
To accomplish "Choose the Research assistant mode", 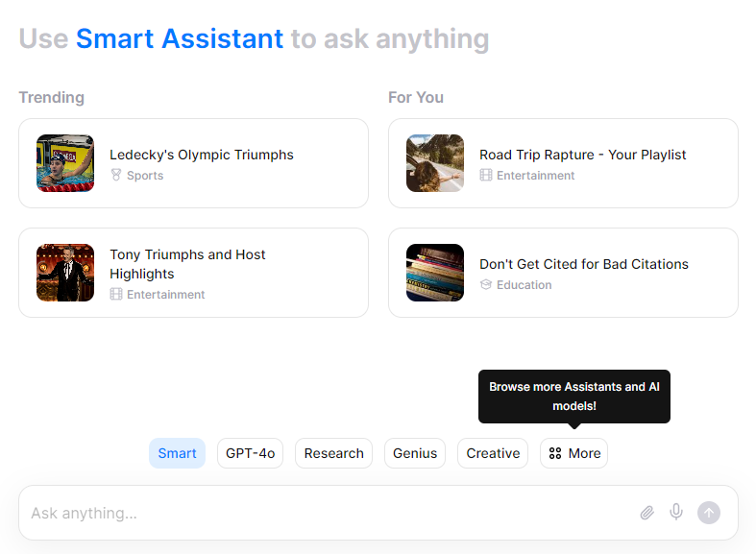I will pos(333,453).
